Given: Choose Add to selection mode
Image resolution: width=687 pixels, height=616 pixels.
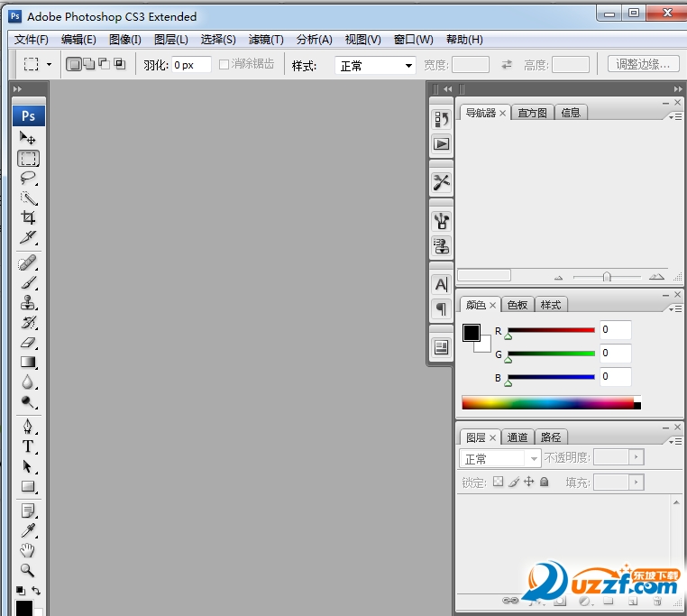Looking at the screenshot, I should pos(89,64).
